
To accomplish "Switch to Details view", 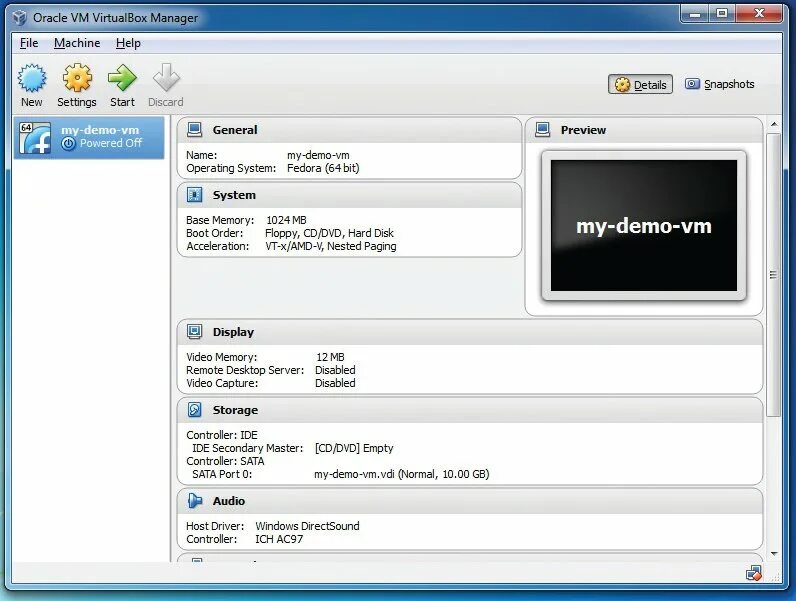I will coord(640,85).
